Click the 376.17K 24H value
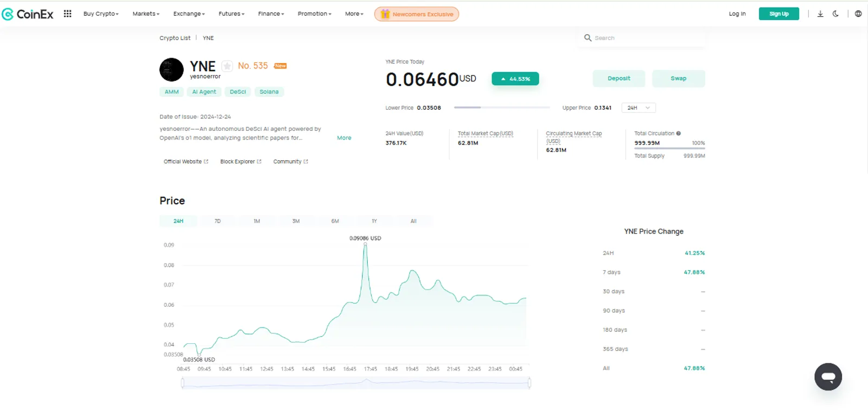This screenshot has height=410, width=868. pyautogui.click(x=396, y=143)
